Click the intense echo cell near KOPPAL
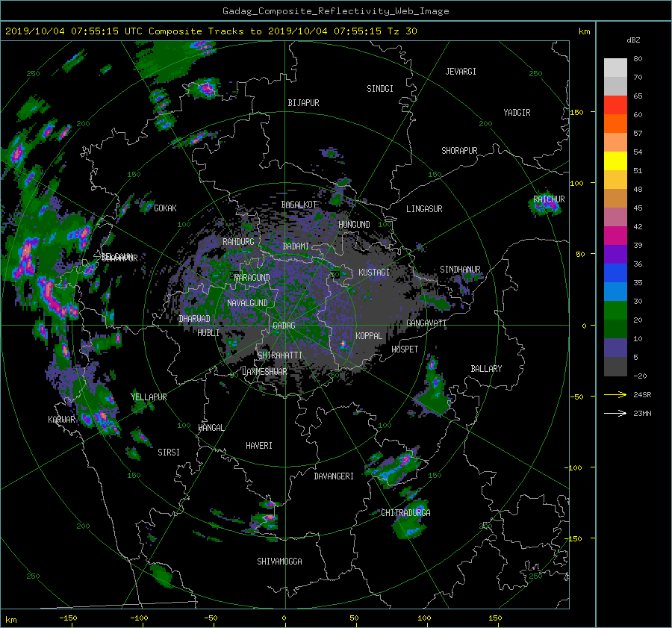 343,344
